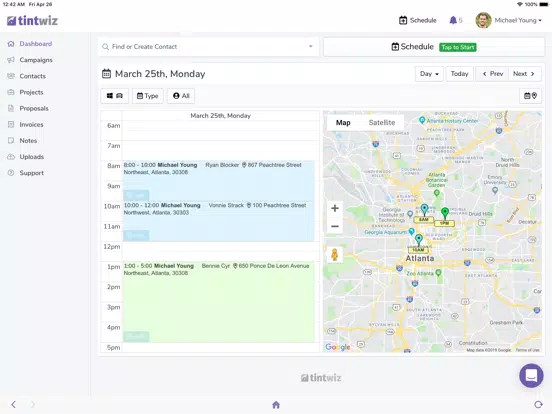
Task: Click the reload icon in bottom bar
Action: (538, 404)
